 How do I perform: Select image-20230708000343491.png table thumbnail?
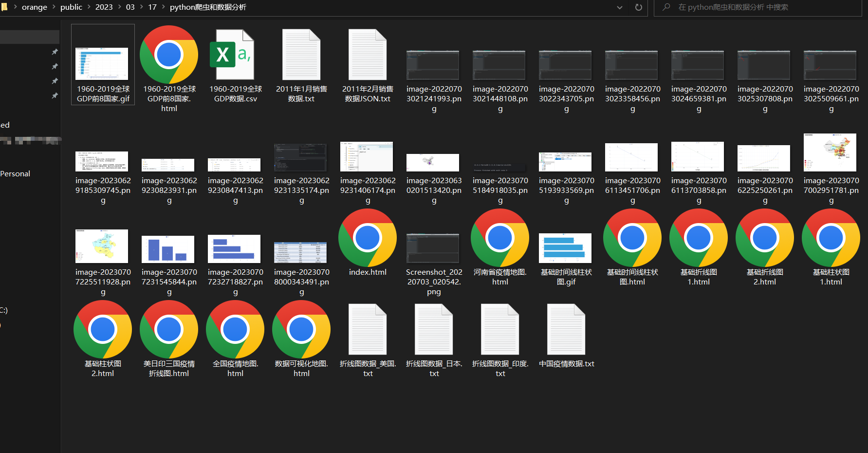coord(300,252)
